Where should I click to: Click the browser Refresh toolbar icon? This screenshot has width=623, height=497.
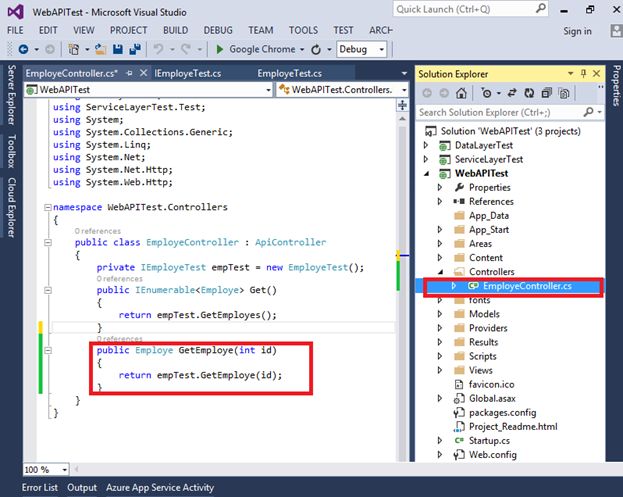(x=316, y=49)
